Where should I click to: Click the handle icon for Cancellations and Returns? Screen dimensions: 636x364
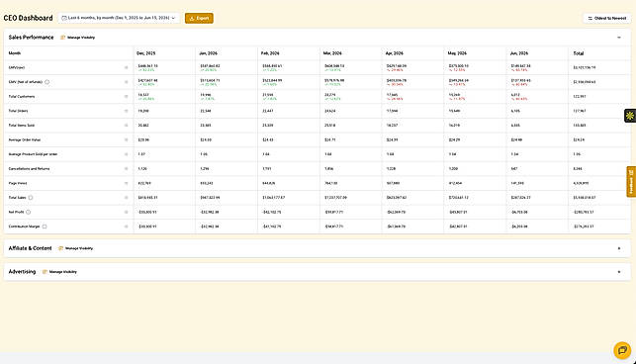[x=127, y=169]
